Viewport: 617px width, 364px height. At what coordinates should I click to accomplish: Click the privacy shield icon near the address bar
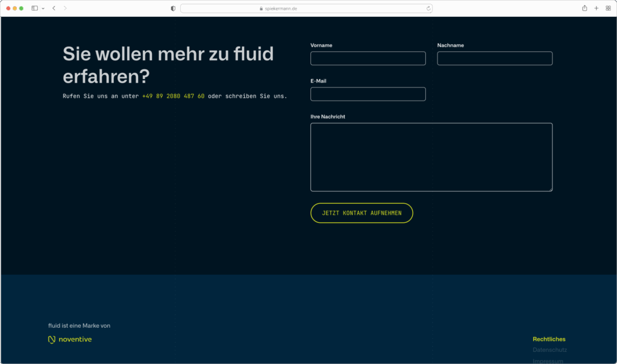click(173, 8)
